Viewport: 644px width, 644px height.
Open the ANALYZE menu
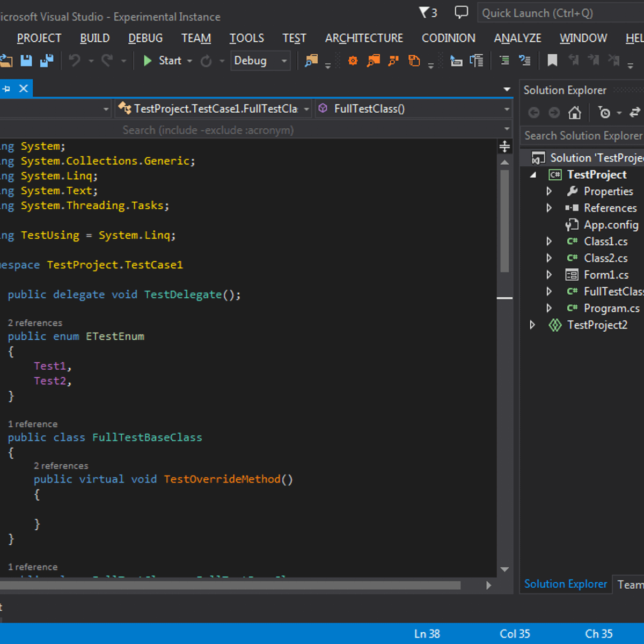[x=517, y=38]
